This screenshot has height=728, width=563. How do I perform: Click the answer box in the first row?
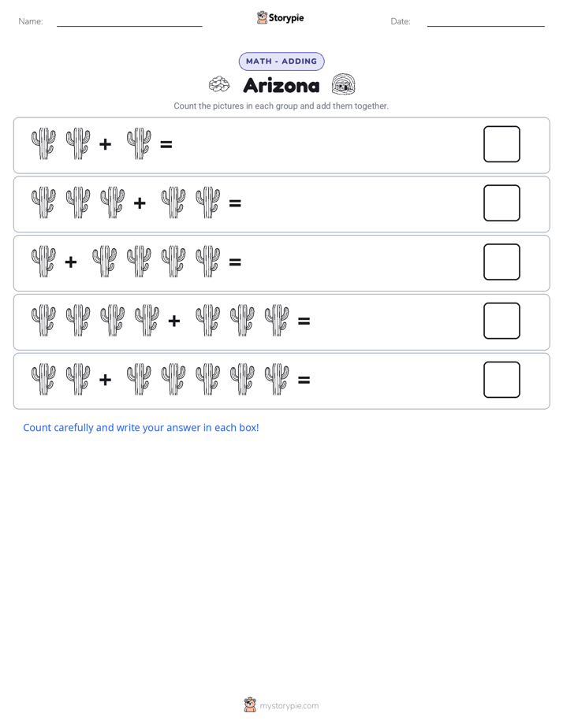pos(501,144)
